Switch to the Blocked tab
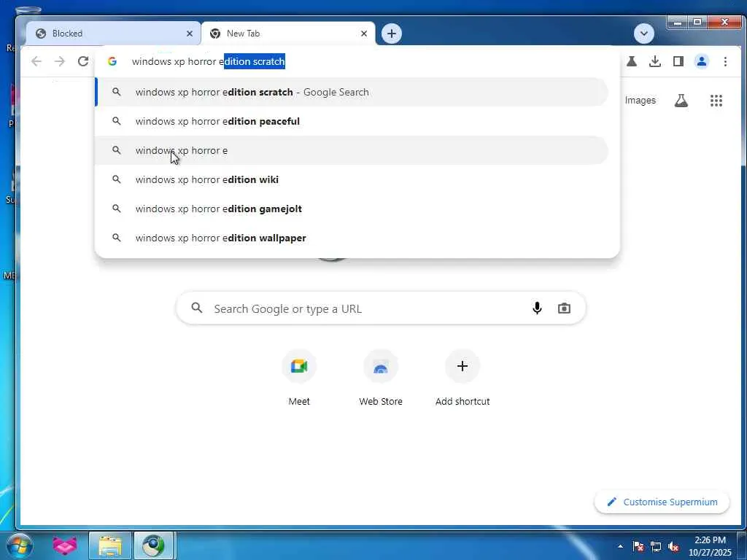 pyautogui.click(x=113, y=34)
